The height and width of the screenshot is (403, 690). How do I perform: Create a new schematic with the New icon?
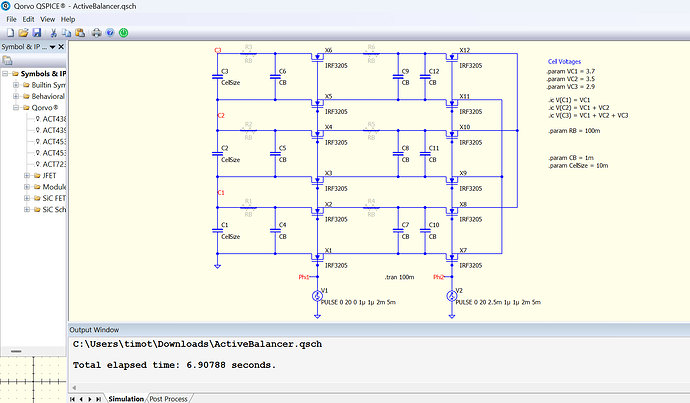coord(10,33)
